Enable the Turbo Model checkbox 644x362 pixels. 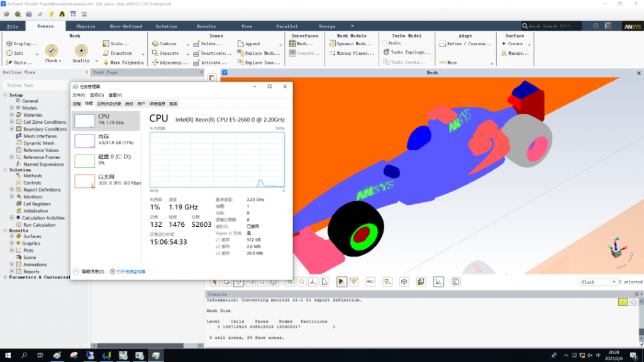tap(385, 43)
